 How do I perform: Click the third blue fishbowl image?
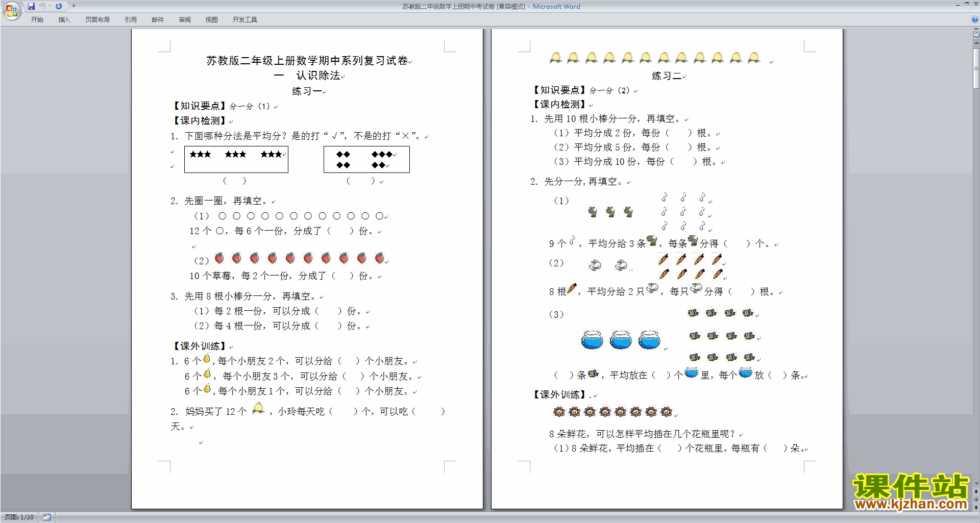tap(649, 339)
